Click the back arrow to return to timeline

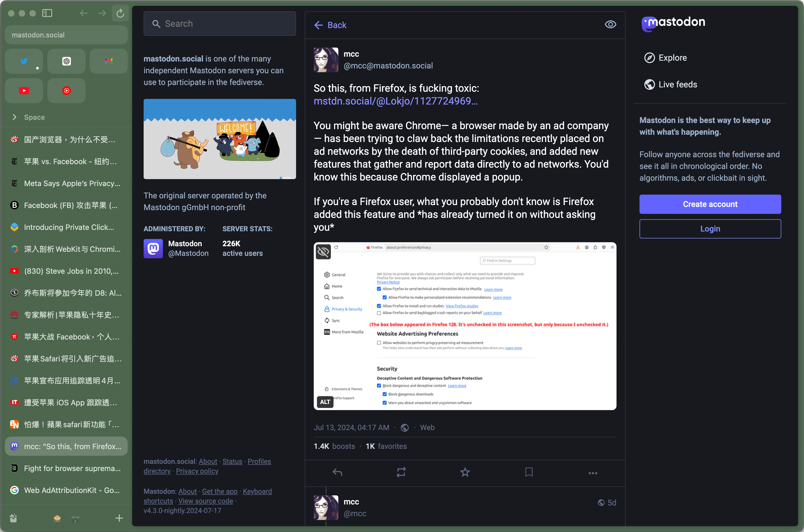[319, 25]
